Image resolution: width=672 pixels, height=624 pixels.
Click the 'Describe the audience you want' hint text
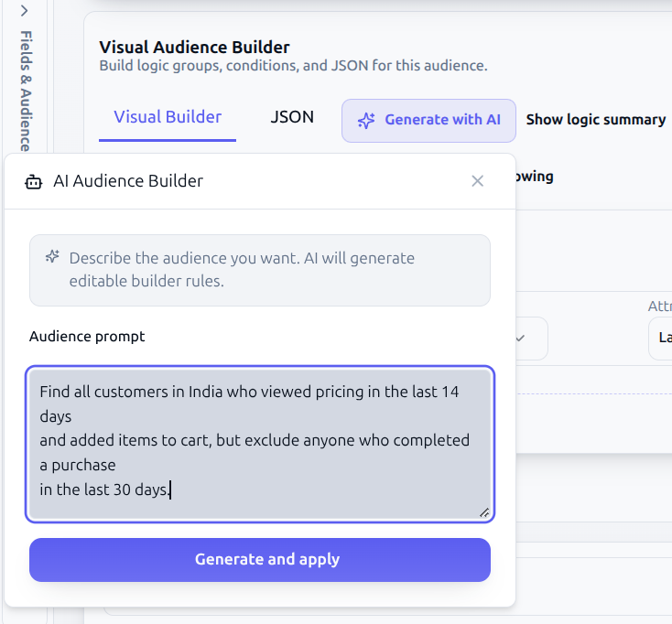click(x=242, y=269)
